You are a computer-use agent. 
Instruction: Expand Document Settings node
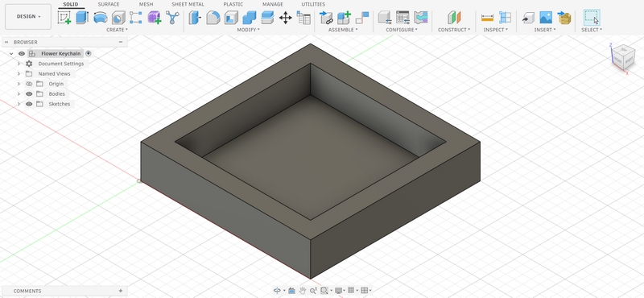tap(19, 64)
